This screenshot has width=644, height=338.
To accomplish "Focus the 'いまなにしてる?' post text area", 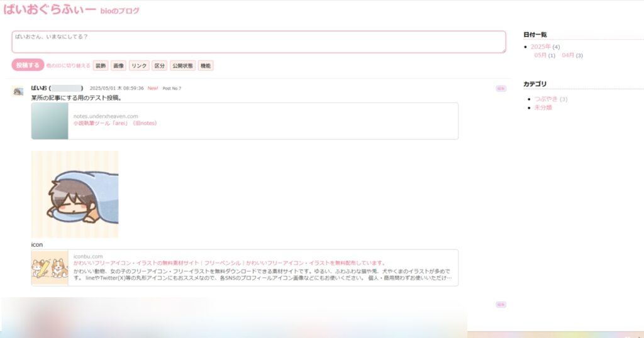I will pos(258,42).
